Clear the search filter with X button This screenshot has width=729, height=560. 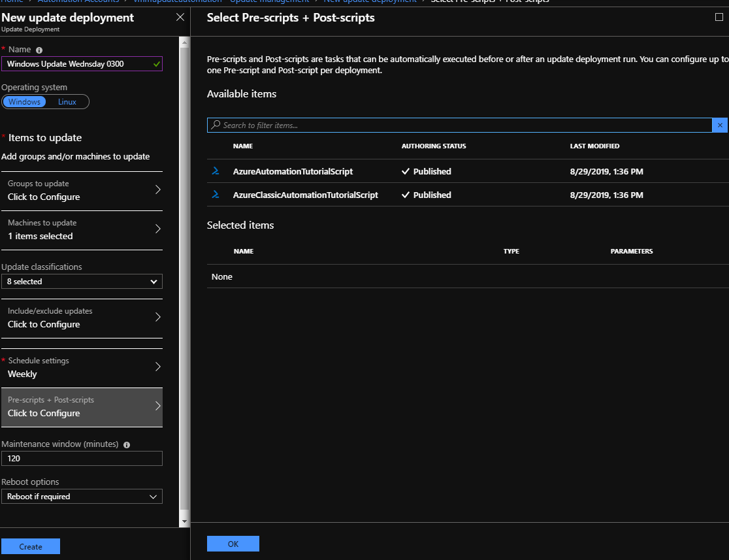[x=720, y=125]
